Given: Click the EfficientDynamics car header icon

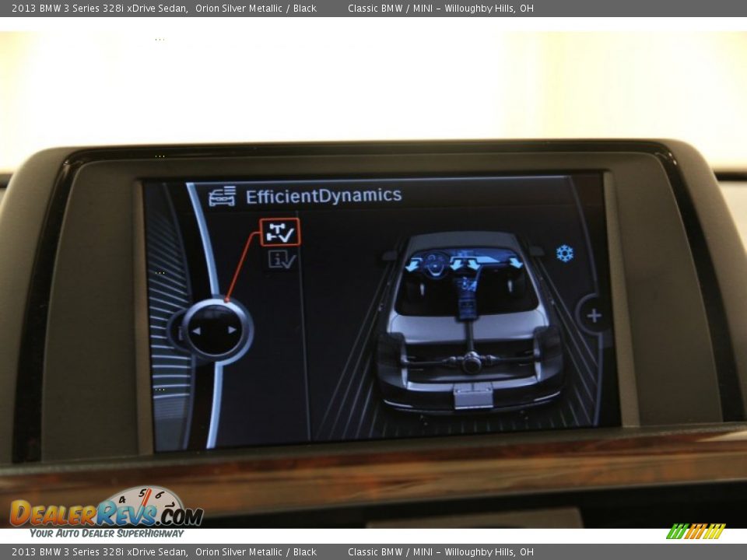Looking at the screenshot, I should (x=222, y=196).
